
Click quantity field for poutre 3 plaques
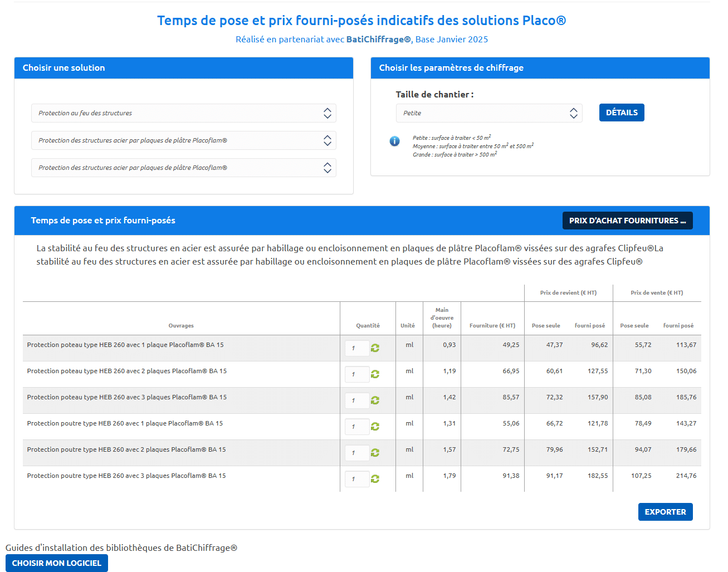pyautogui.click(x=356, y=479)
